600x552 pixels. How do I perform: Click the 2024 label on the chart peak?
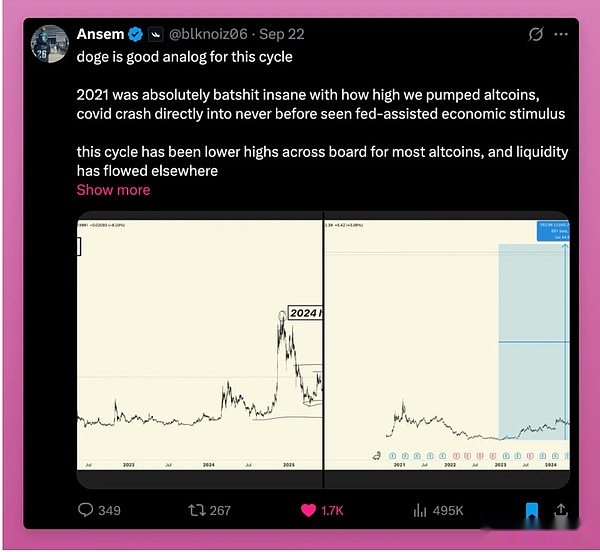[305, 313]
